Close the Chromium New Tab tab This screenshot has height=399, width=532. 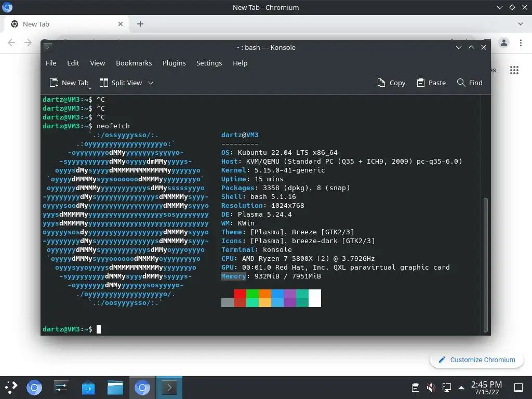pyautogui.click(x=121, y=24)
